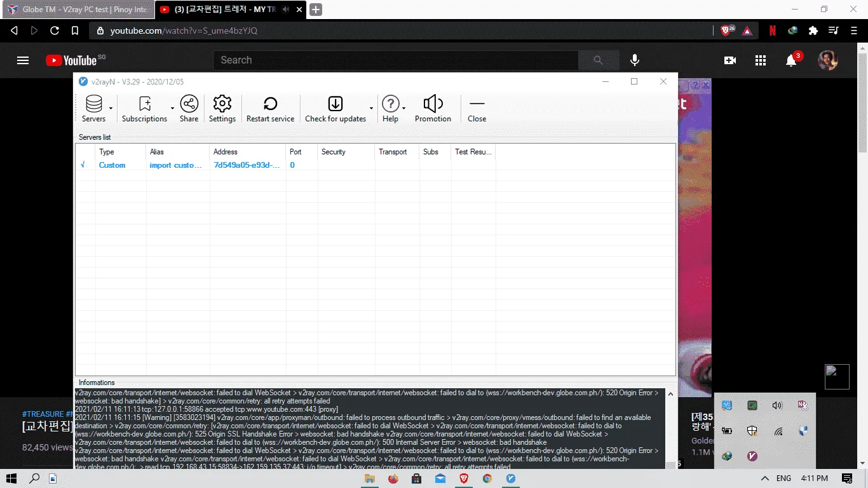Open File Explorer from the taskbar
The height and width of the screenshot is (488, 868).
[369, 478]
